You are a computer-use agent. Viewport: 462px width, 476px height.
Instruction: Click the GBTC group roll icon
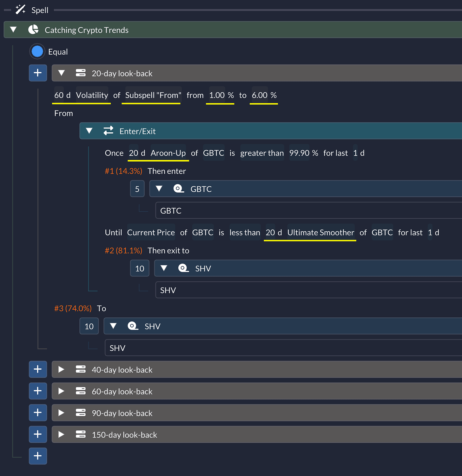point(179,188)
